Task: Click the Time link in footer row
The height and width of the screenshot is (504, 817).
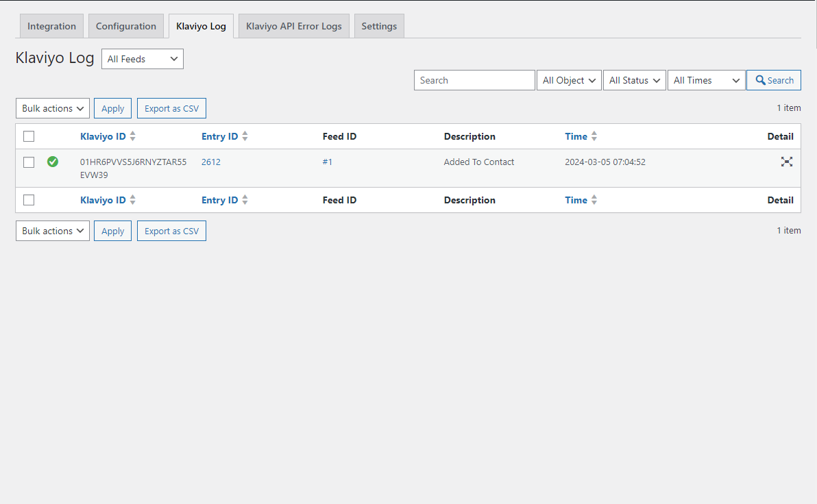Action: [x=576, y=200]
